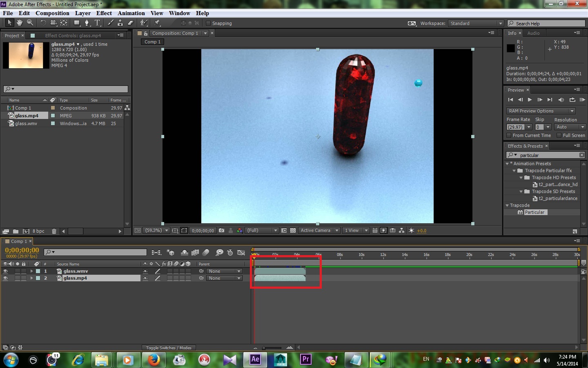Open the Full resolution dropdown
Viewport: 588px width, 368px height.
click(262, 231)
